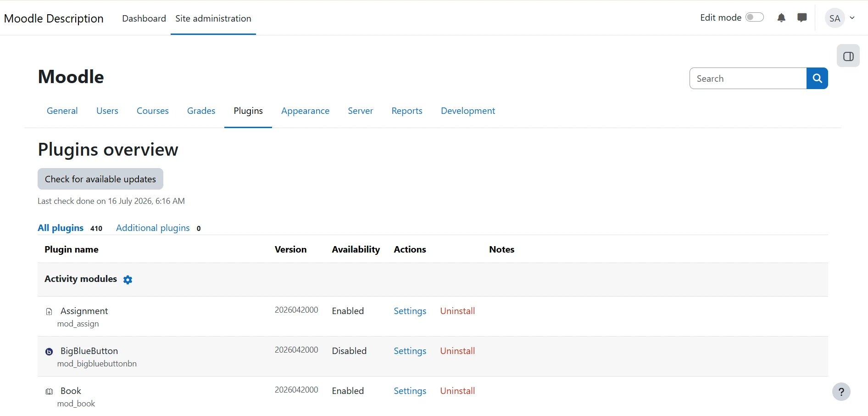Open Settings for Assignment
This screenshot has width=868, height=416.
point(410,311)
